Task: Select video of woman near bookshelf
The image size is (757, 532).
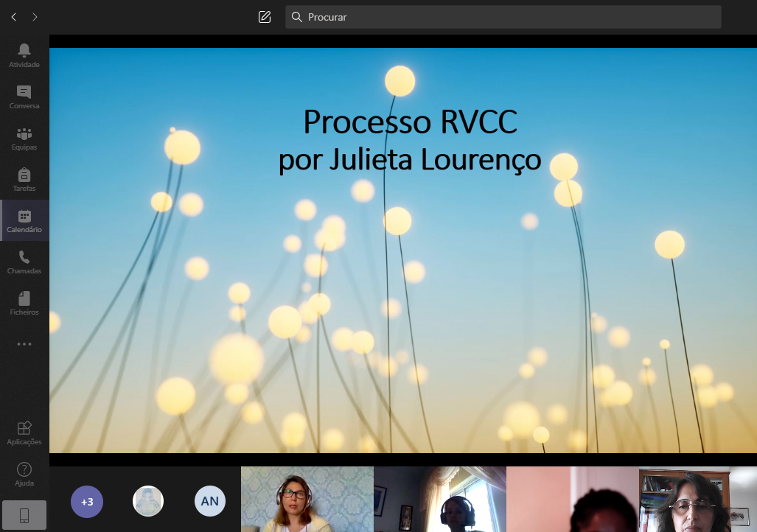Action: coord(698,499)
